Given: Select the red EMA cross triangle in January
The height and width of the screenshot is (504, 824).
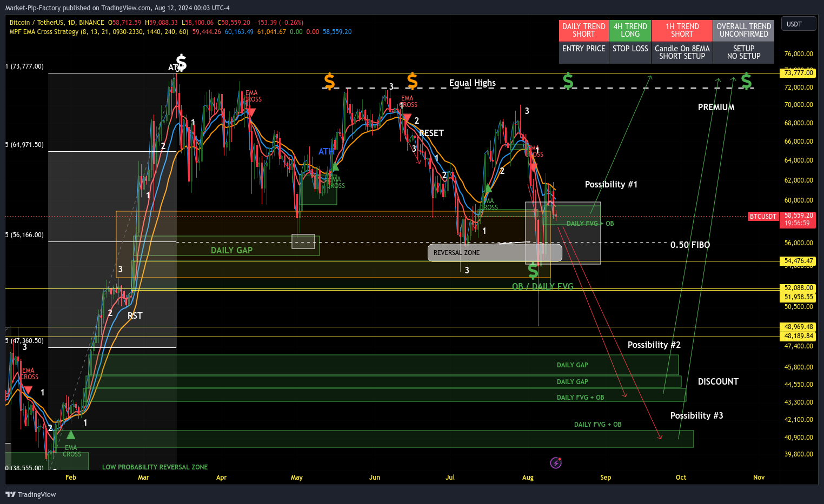Looking at the screenshot, I should 28,389.
